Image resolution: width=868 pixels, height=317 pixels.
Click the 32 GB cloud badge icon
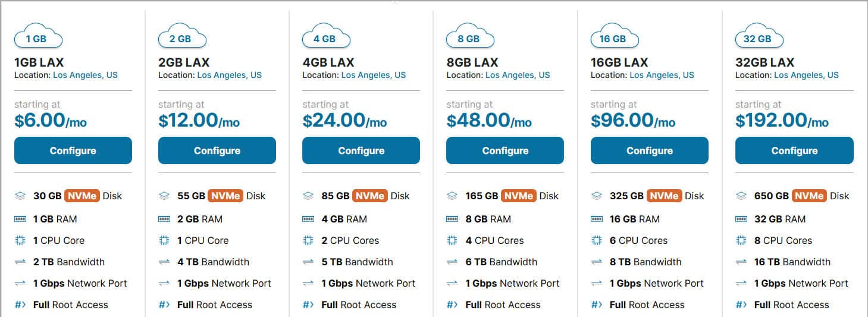click(759, 37)
